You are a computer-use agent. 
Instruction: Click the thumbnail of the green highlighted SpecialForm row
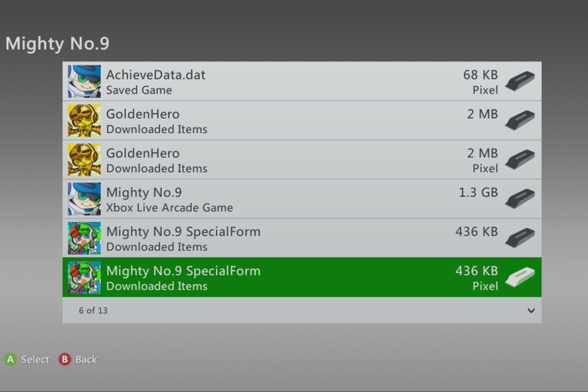pos(85,277)
